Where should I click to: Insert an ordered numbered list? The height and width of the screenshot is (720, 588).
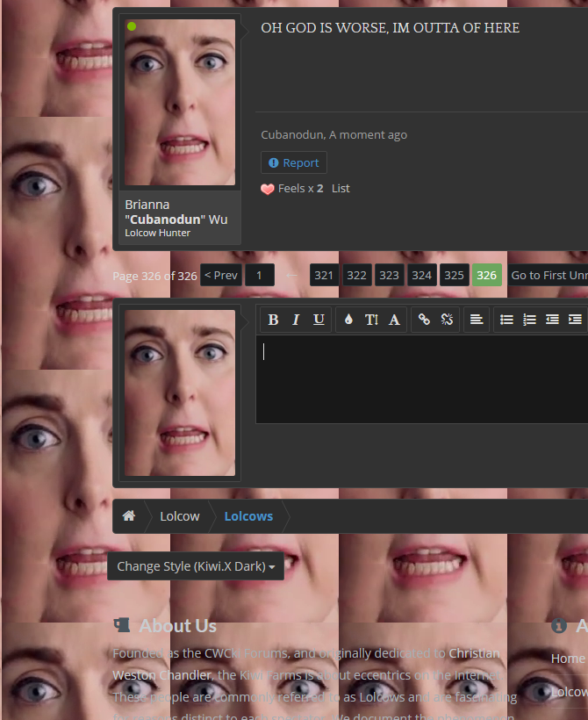coord(529,320)
